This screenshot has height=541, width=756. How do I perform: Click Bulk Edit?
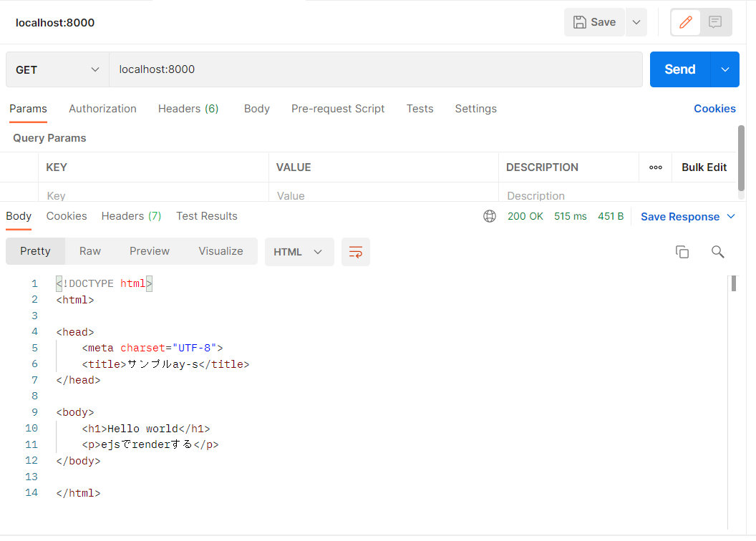[704, 167]
